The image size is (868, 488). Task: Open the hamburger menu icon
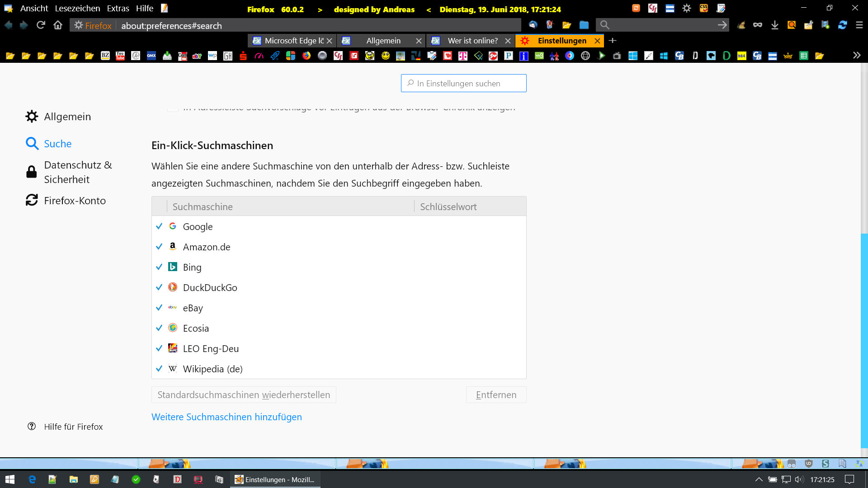pos(859,25)
